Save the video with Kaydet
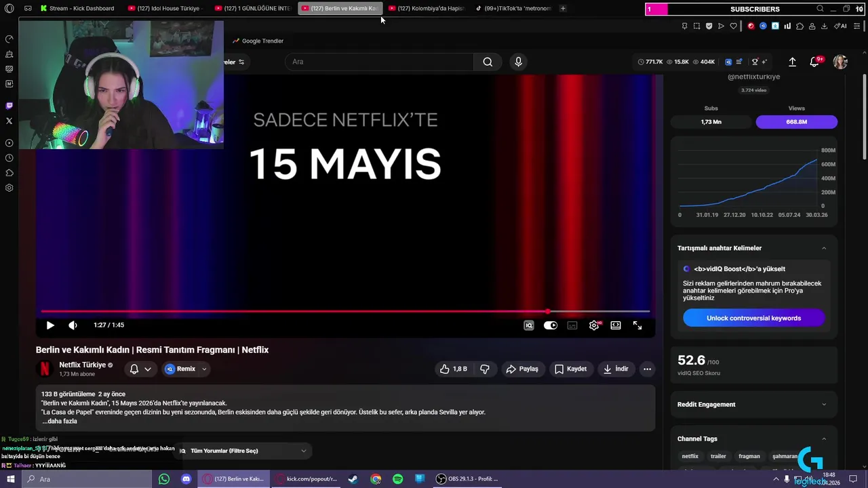 click(570, 369)
